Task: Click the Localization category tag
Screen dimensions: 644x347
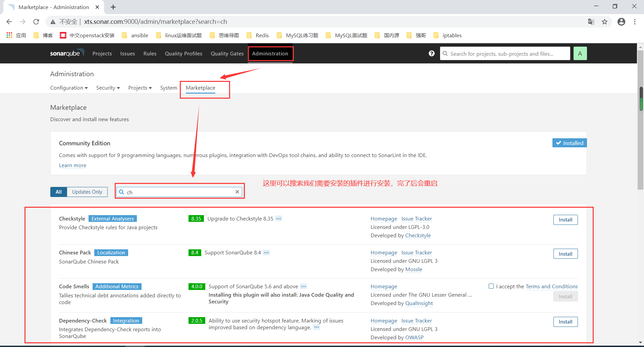Action: (x=111, y=253)
